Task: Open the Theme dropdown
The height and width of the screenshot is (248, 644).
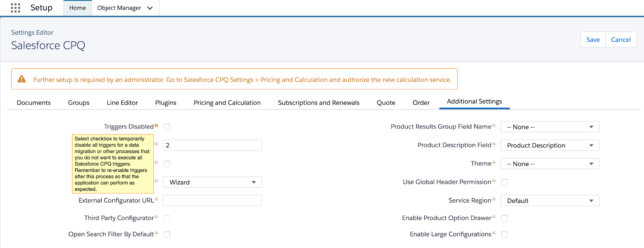Action: click(550, 164)
